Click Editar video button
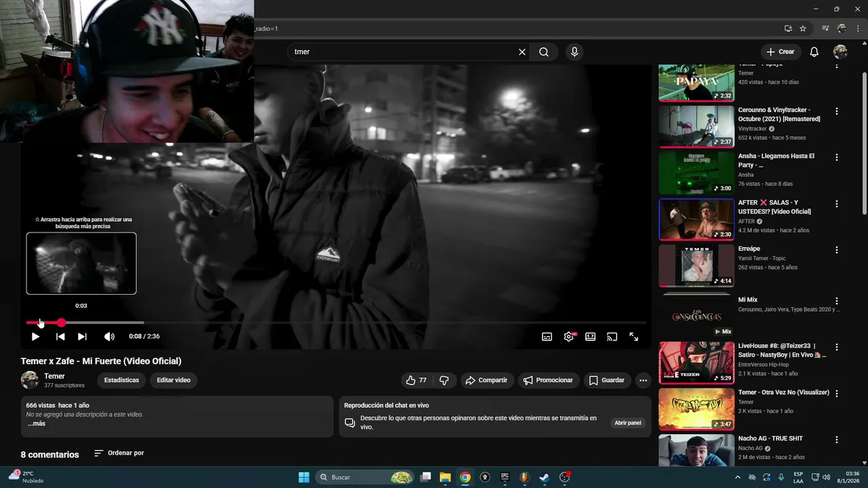 pyautogui.click(x=174, y=380)
